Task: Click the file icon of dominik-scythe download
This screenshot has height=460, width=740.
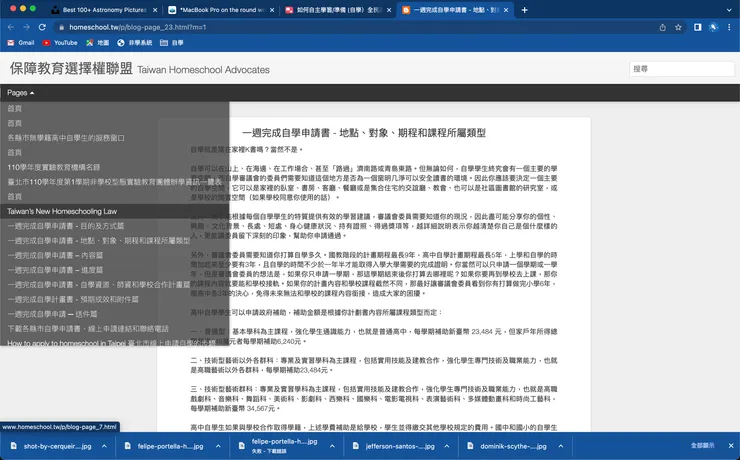Action: tap(470, 446)
